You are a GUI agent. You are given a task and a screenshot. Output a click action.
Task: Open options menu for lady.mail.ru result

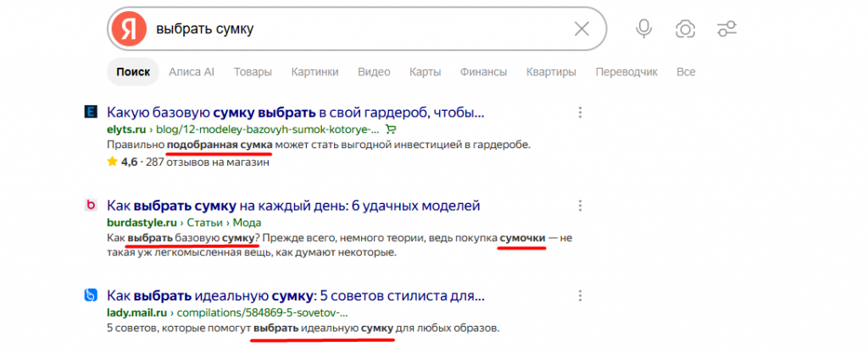pyautogui.click(x=580, y=295)
